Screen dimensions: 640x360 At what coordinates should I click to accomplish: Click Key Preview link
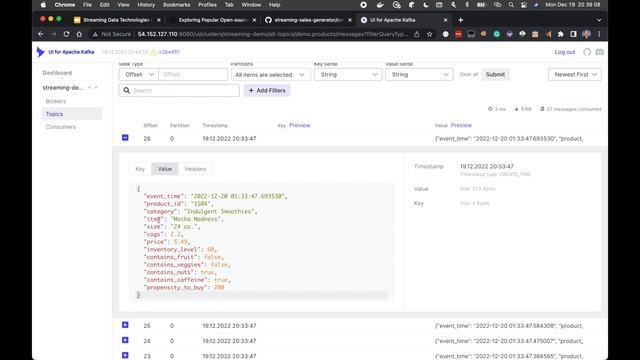pos(300,125)
